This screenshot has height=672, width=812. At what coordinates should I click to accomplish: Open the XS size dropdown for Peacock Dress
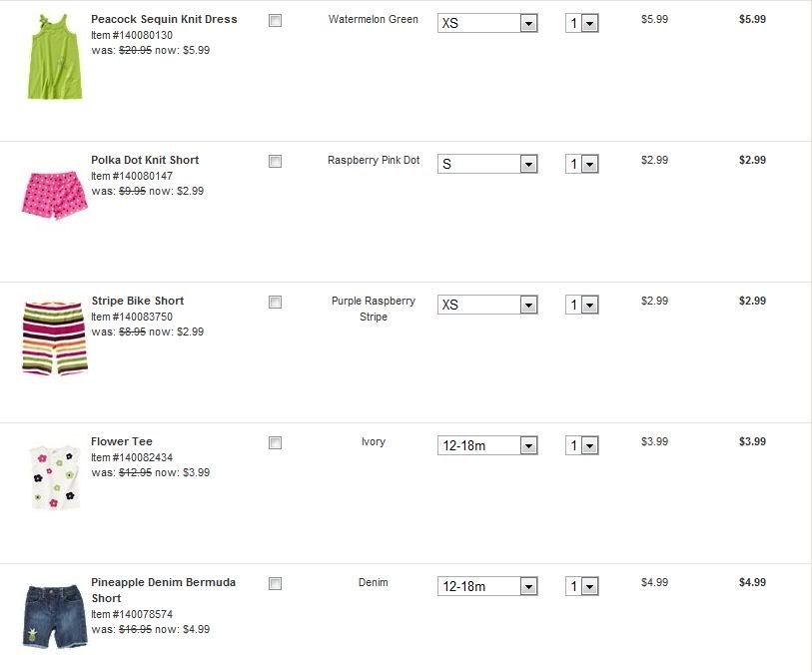click(487, 23)
